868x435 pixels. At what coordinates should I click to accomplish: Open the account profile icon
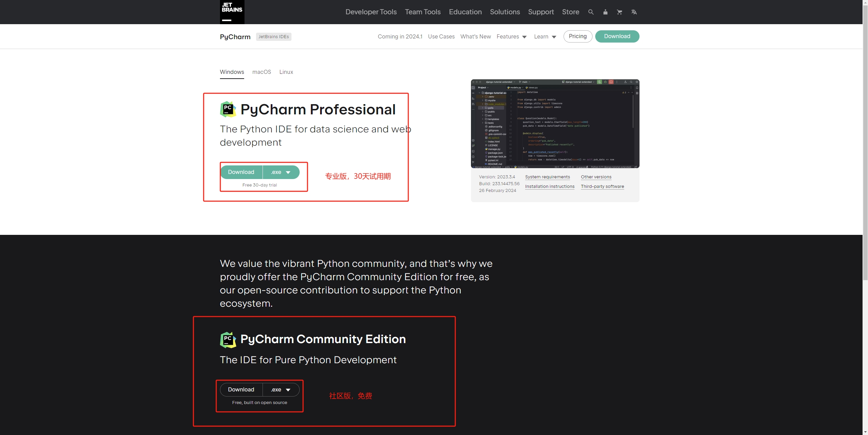(605, 12)
